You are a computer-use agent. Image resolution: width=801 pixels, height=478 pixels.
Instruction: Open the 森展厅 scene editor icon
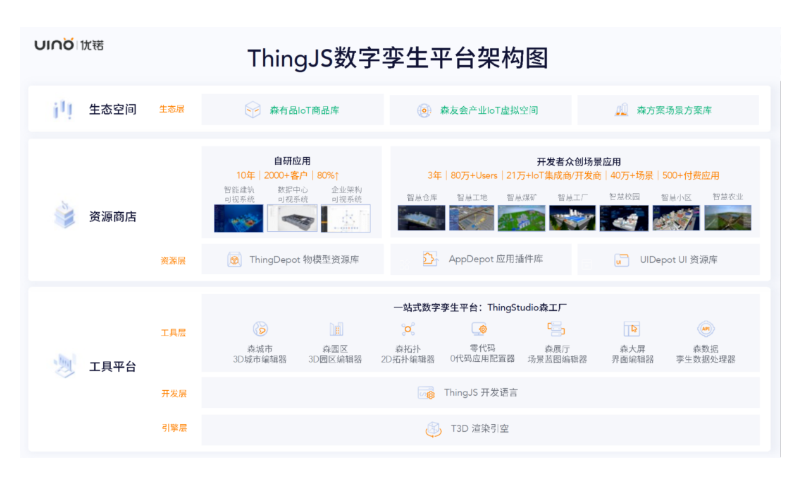557,329
